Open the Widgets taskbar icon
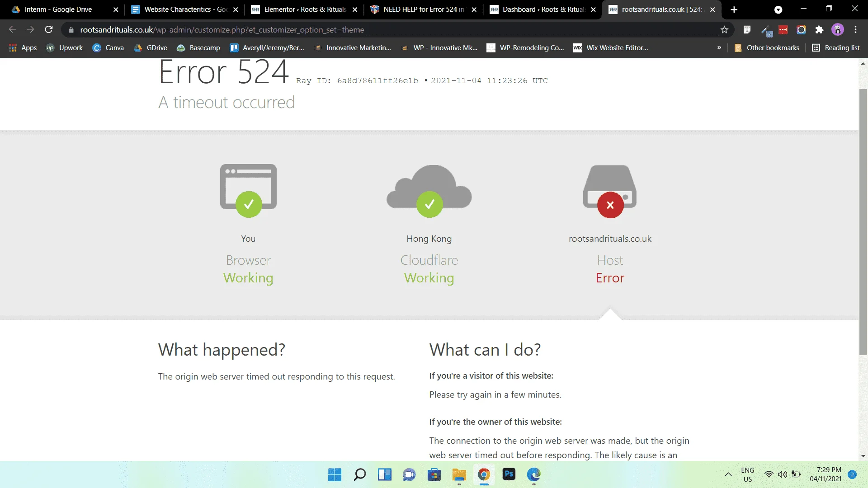The width and height of the screenshot is (868, 488). (384, 474)
